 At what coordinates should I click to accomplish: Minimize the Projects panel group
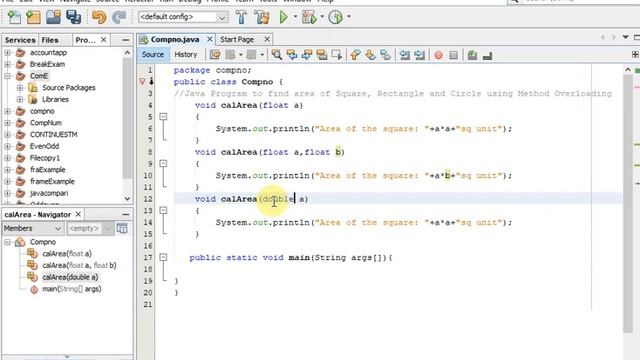pos(125,40)
